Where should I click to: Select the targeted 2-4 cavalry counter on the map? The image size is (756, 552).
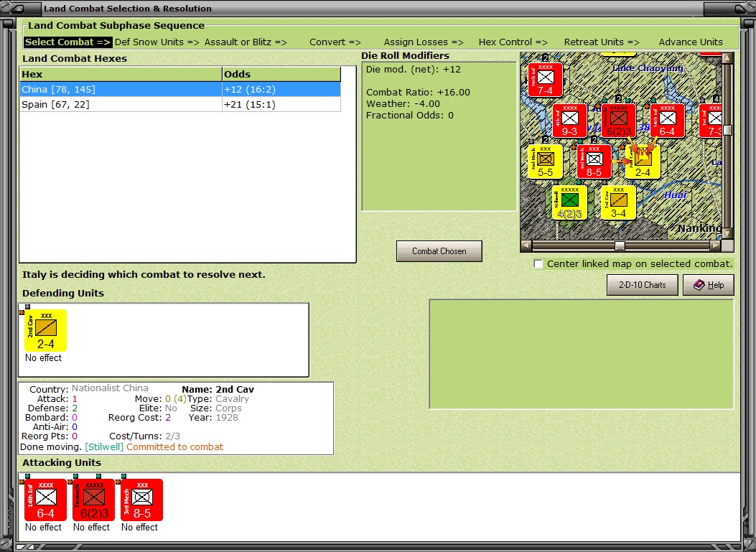(x=643, y=162)
